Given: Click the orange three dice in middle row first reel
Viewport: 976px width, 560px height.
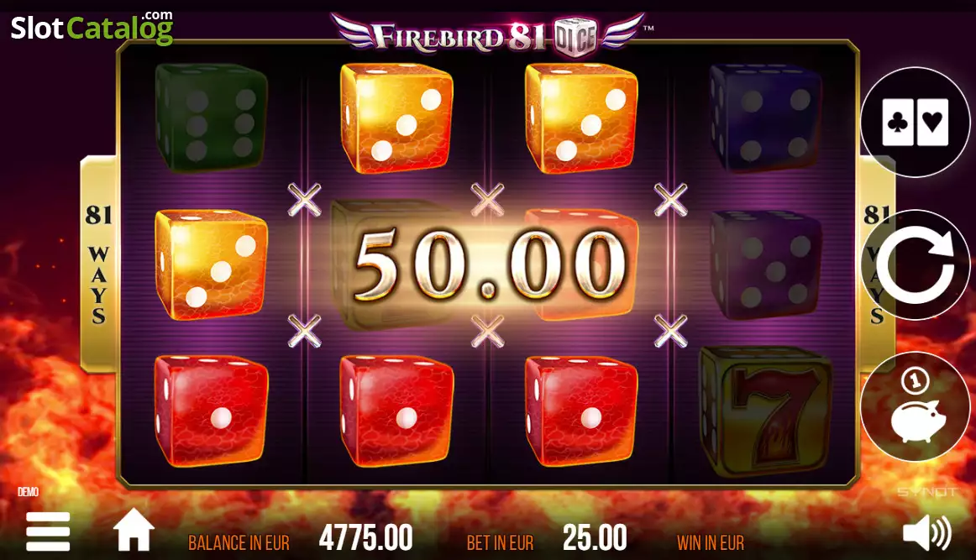Looking at the screenshot, I should click(211, 265).
